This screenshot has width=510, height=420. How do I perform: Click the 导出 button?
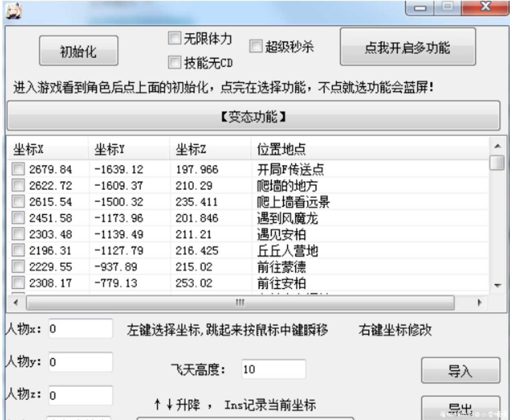(460, 407)
